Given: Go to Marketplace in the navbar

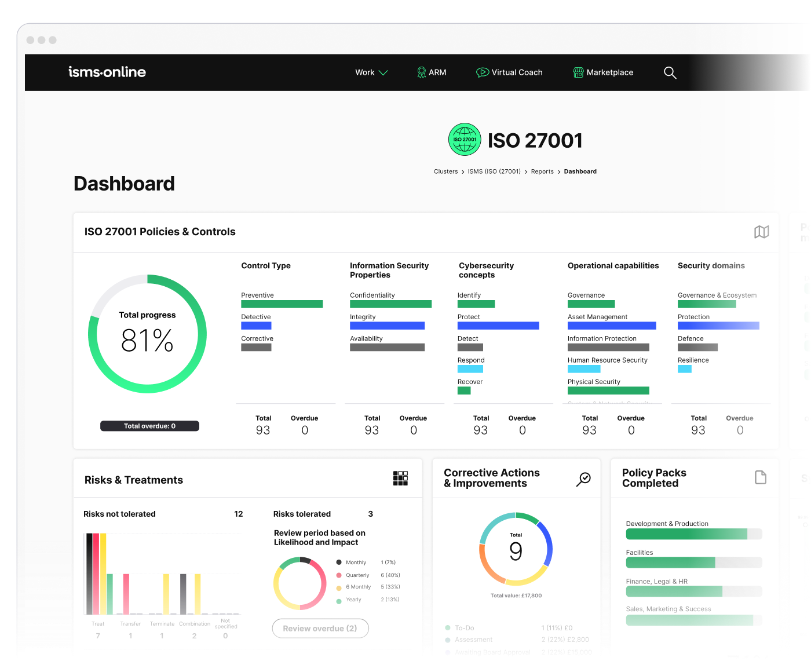Looking at the screenshot, I should [603, 72].
